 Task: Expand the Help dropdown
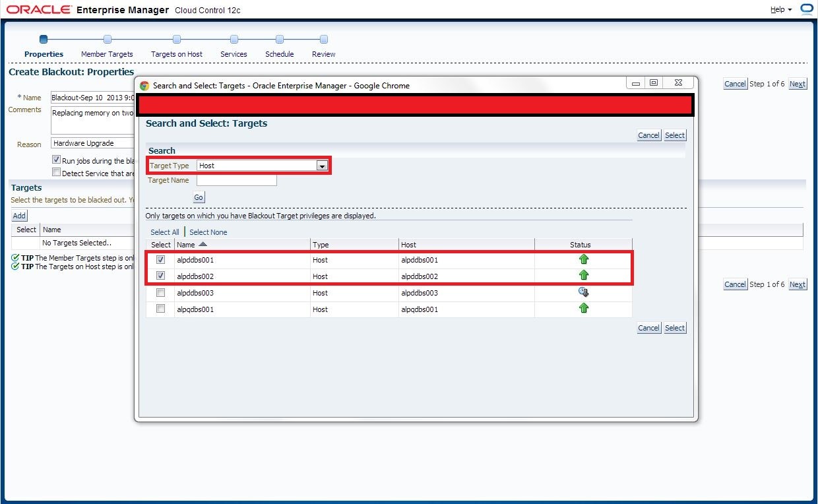coord(778,9)
